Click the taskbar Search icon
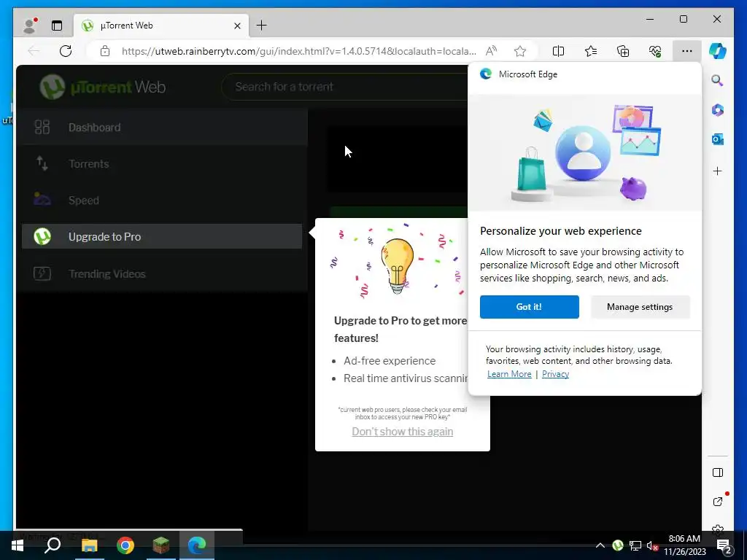 pyautogui.click(x=53, y=545)
